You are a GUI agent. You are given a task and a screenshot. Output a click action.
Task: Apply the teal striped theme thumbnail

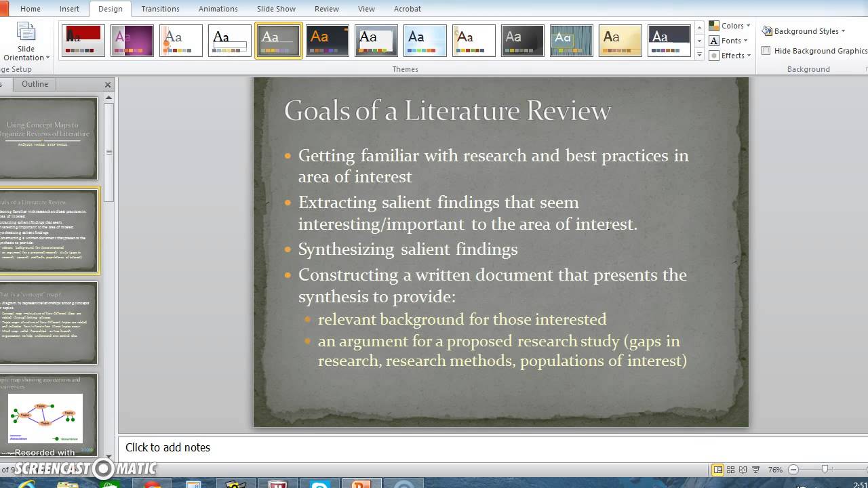(x=572, y=41)
